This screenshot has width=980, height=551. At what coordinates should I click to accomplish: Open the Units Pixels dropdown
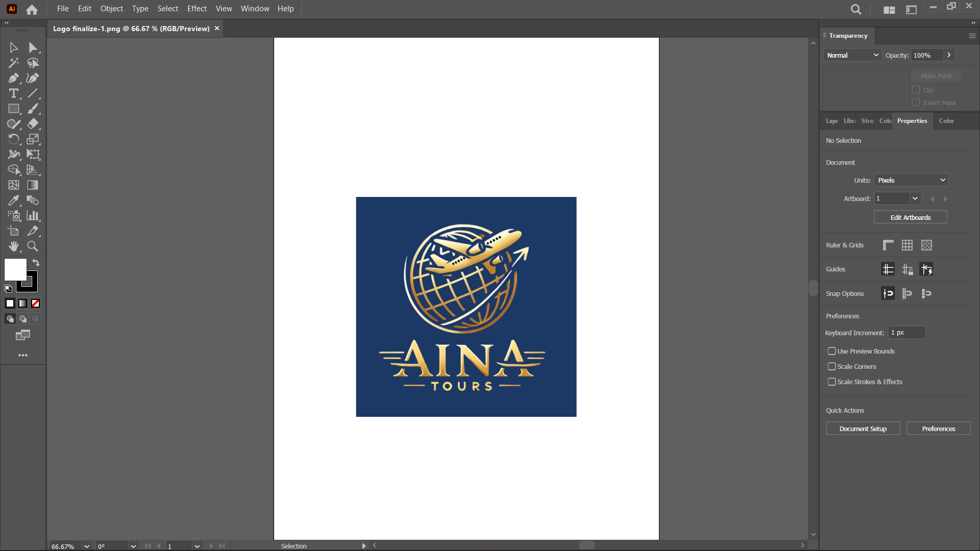point(911,180)
